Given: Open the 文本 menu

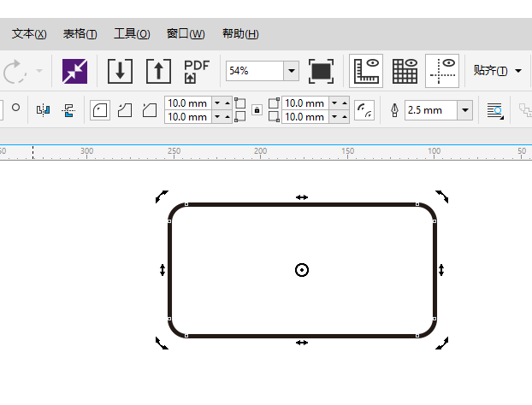Looking at the screenshot, I should [x=29, y=33].
